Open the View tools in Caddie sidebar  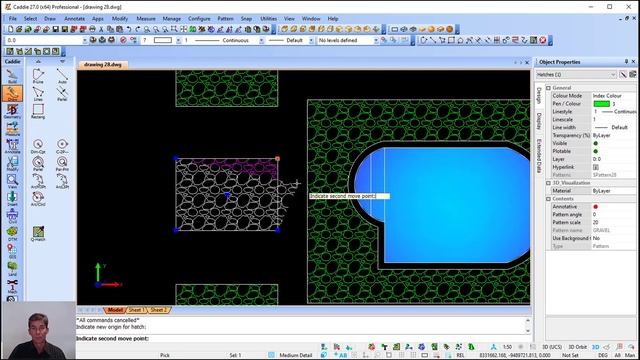[12, 181]
